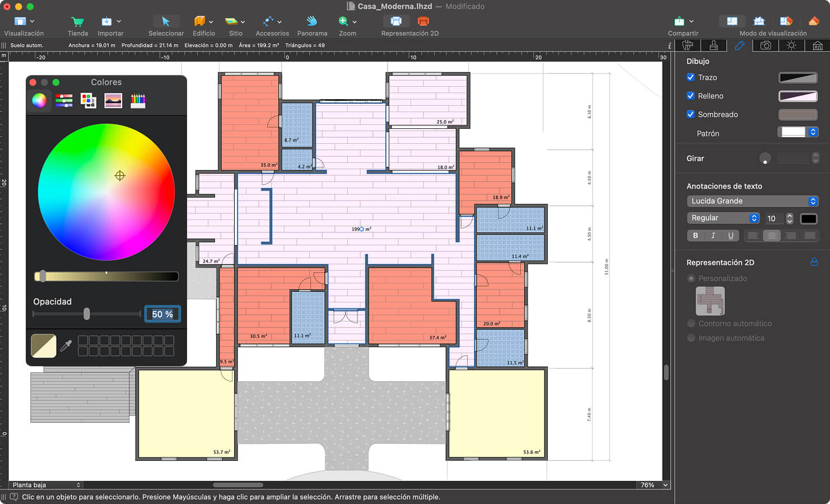Viewport: 830px width, 504px height.
Task: Pick color with the eyedropper tool
Action: (x=66, y=346)
